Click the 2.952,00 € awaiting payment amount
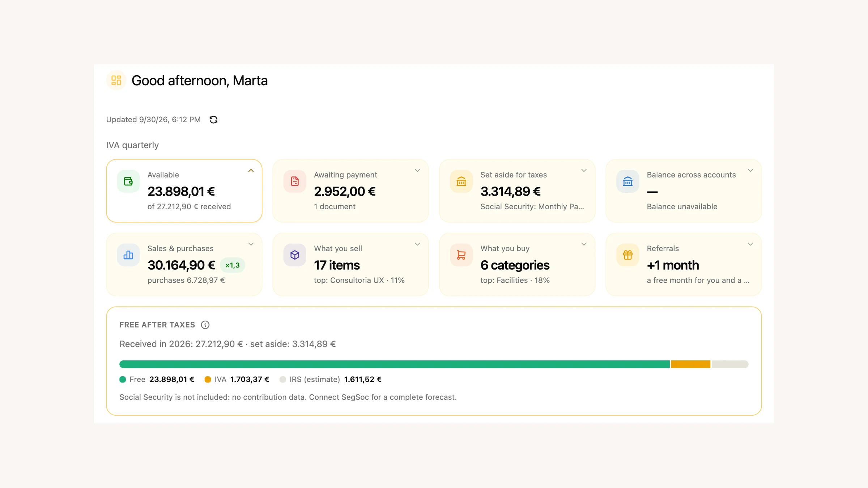Image resolution: width=868 pixels, height=488 pixels. [345, 192]
